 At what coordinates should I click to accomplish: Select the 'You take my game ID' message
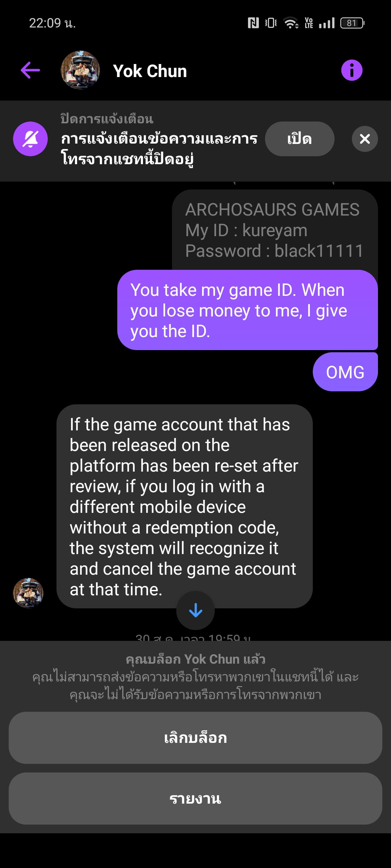(248, 310)
